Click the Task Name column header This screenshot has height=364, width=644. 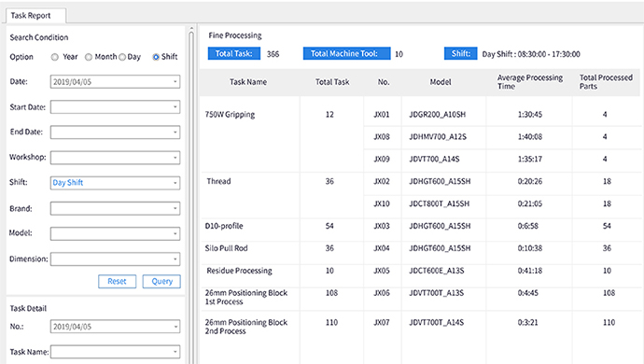pyautogui.click(x=248, y=82)
